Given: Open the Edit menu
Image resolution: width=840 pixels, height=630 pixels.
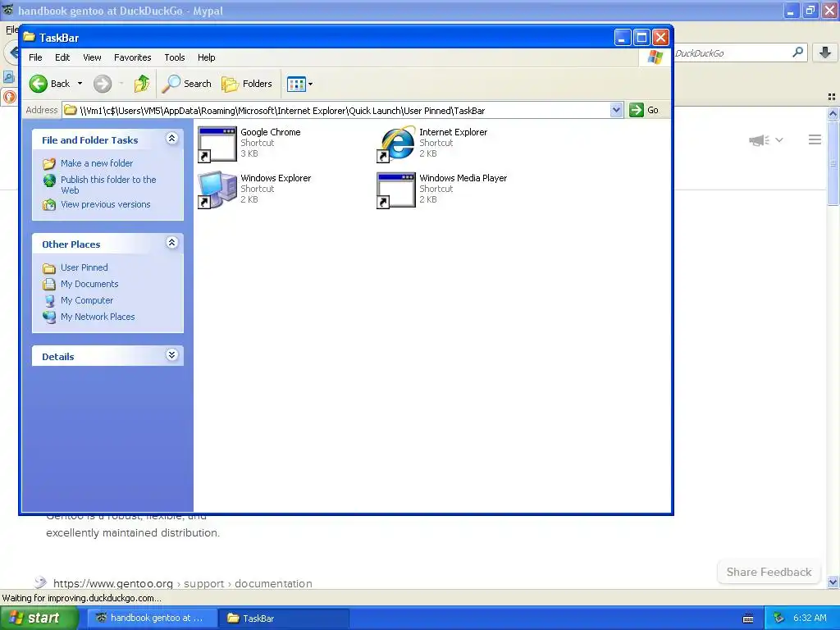Looking at the screenshot, I should (x=62, y=57).
